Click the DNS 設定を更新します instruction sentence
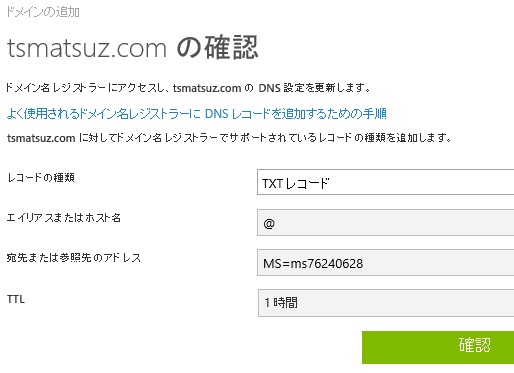 coord(188,88)
